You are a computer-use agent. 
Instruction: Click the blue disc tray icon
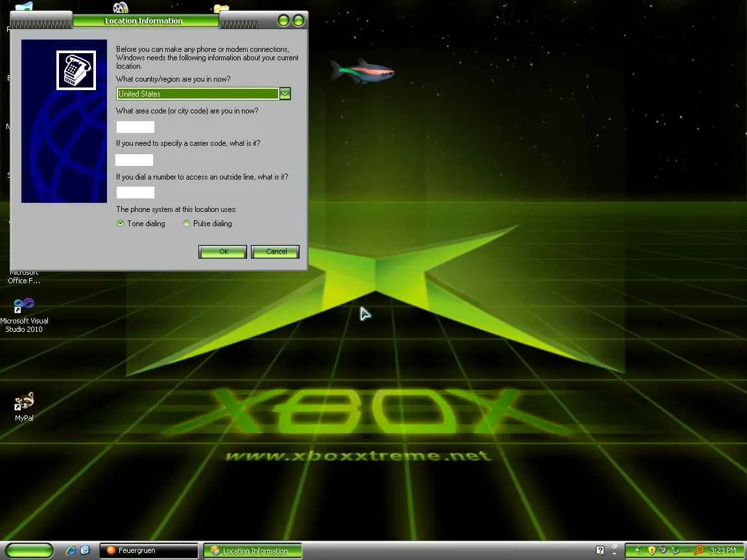[x=663, y=550]
